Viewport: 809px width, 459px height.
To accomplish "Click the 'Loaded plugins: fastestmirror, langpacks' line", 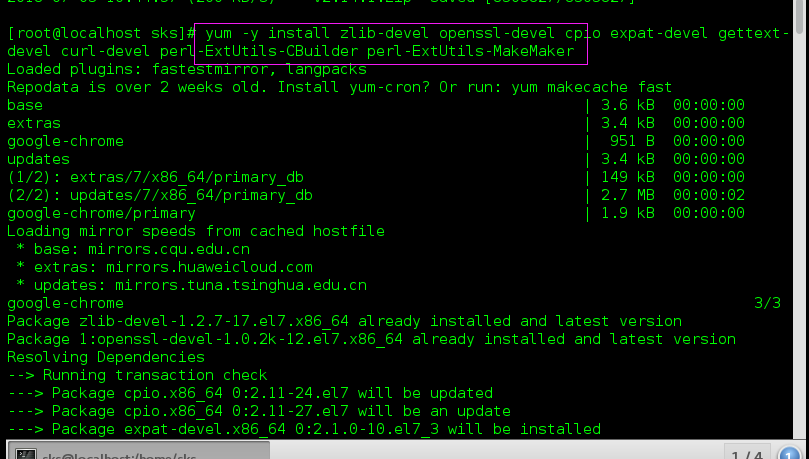I will pos(187,69).
